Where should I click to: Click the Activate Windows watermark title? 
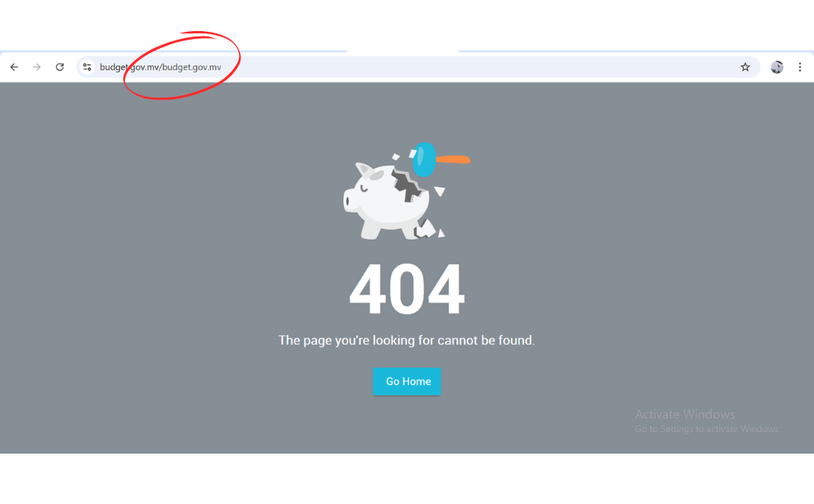click(x=685, y=414)
